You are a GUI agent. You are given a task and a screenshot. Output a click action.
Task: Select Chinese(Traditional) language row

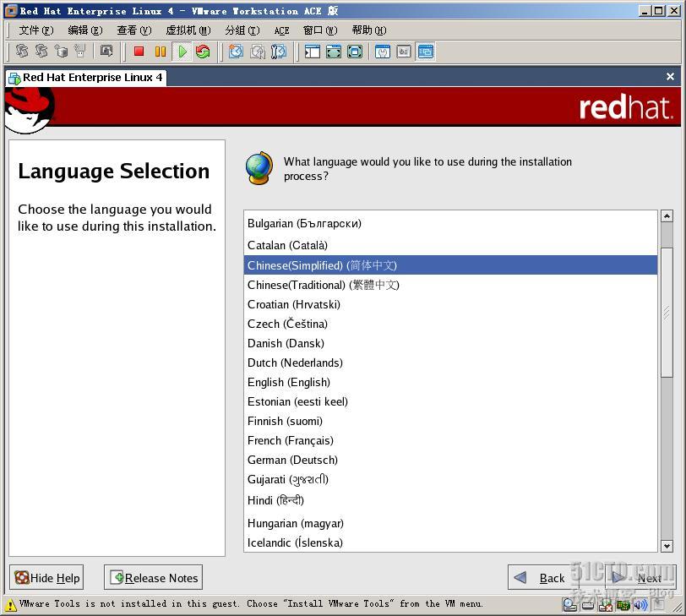450,285
